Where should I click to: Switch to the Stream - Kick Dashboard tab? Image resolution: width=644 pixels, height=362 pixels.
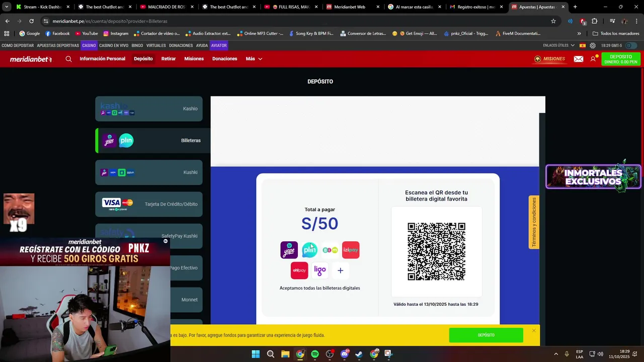(42, 7)
